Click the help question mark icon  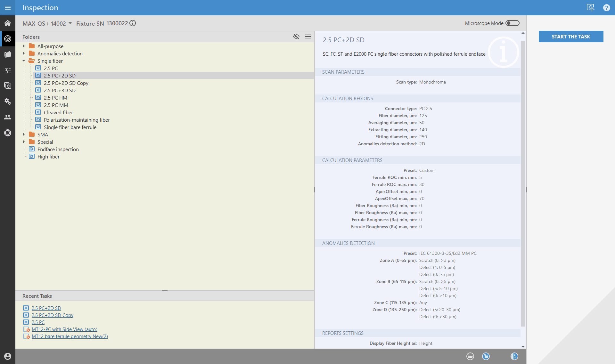606,8
